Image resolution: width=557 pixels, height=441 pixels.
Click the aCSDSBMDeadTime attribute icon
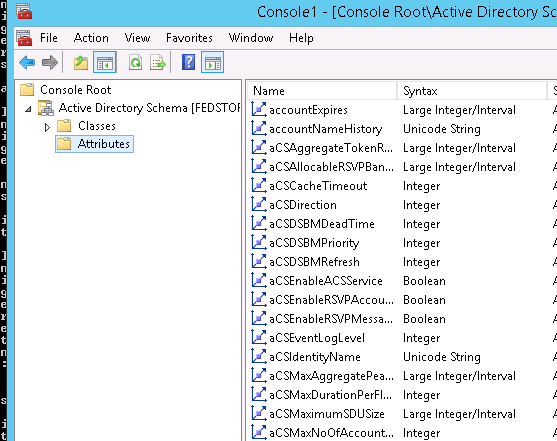tap(259, 224)
